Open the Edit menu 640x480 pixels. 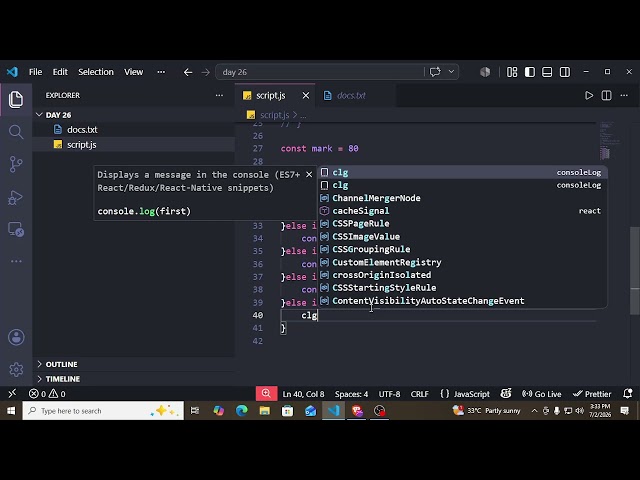coord(60,72)
